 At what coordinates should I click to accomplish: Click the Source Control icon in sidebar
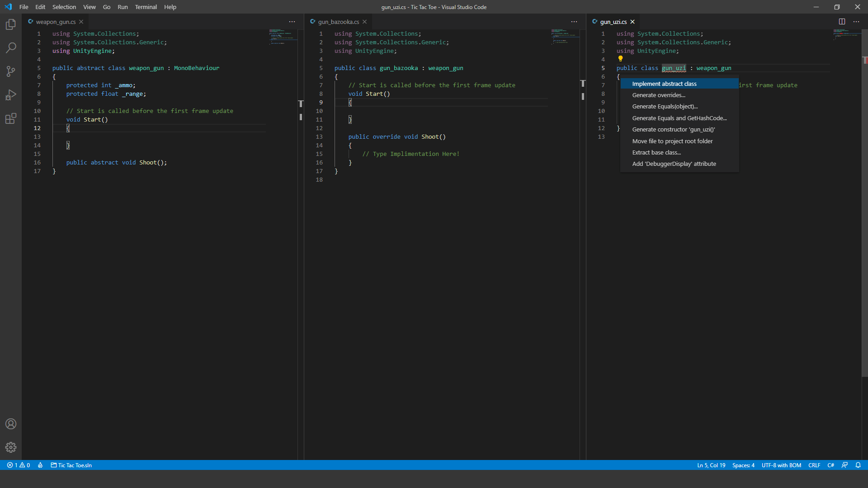pos(11,71)
